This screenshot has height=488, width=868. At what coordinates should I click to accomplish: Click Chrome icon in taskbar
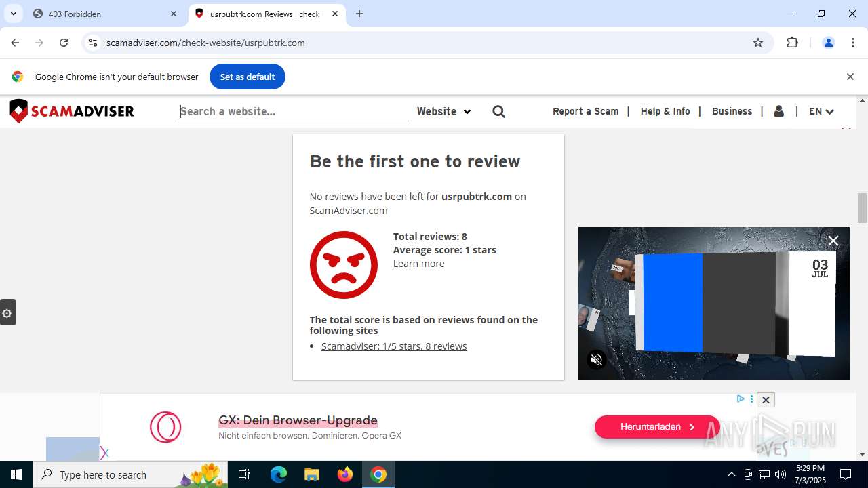(x=378, y=474)
